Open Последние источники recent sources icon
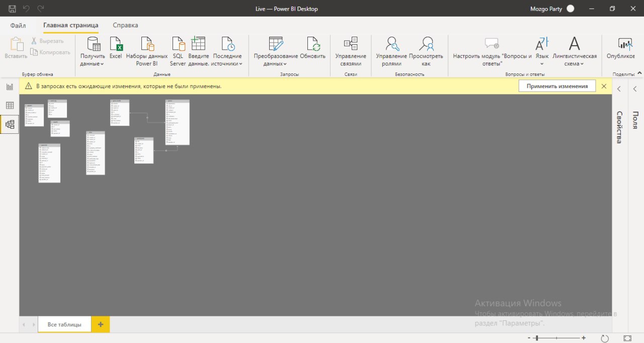The image size is (644, 343). [x=228, y=44]
